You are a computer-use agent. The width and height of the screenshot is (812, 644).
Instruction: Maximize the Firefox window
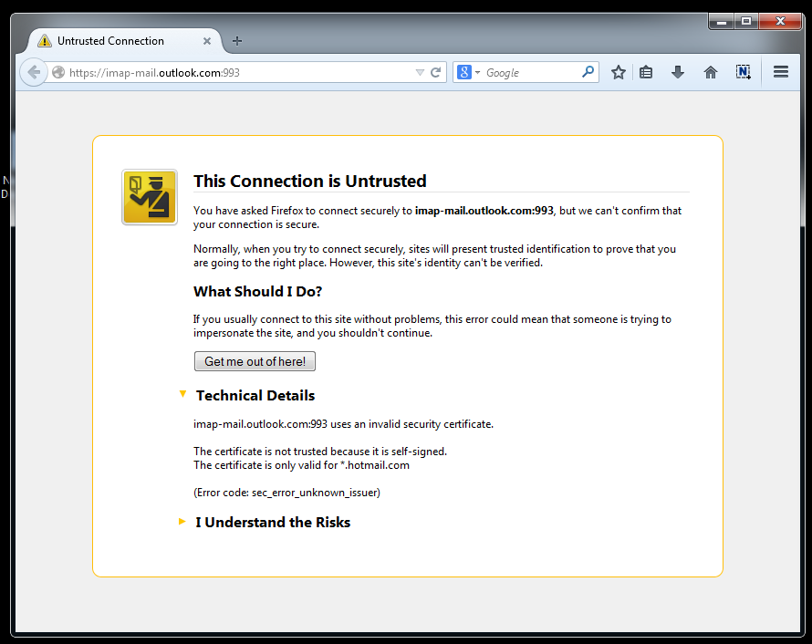point(746,21)
